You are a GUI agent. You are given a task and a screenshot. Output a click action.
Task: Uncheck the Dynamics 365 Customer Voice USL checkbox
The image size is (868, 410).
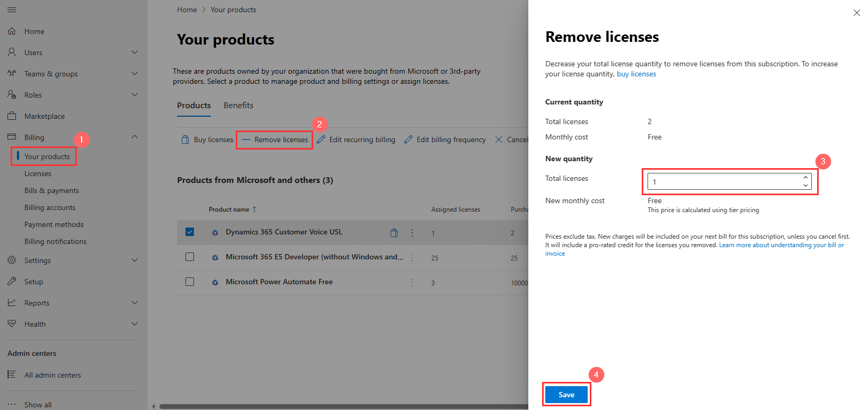[x=190, y=232]
